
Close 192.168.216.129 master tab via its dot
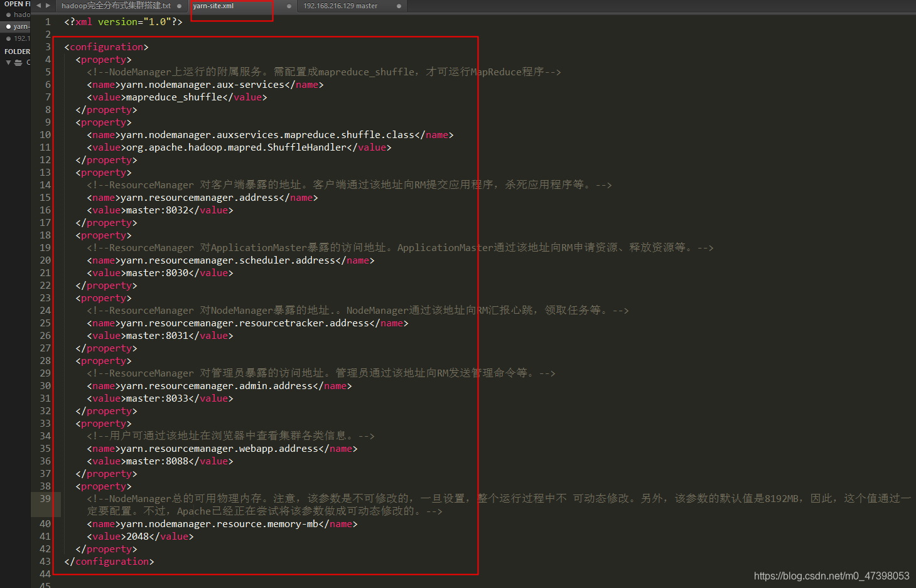coord(399,6)
